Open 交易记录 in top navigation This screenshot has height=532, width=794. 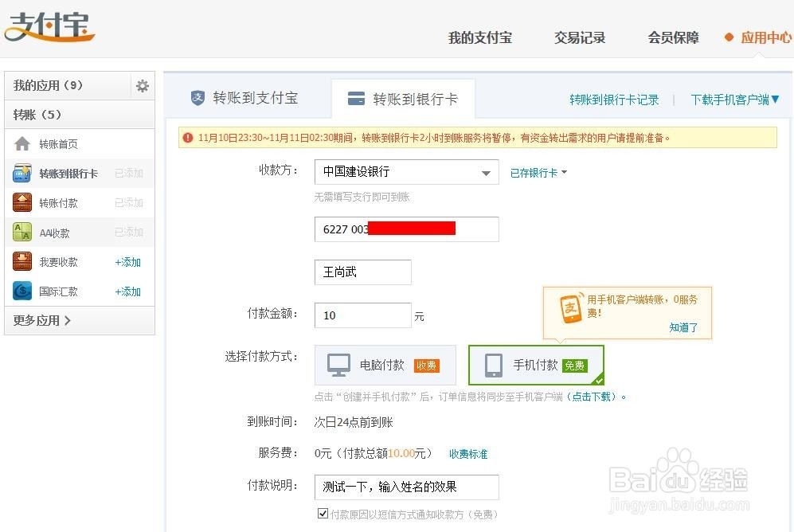[580, 37]
